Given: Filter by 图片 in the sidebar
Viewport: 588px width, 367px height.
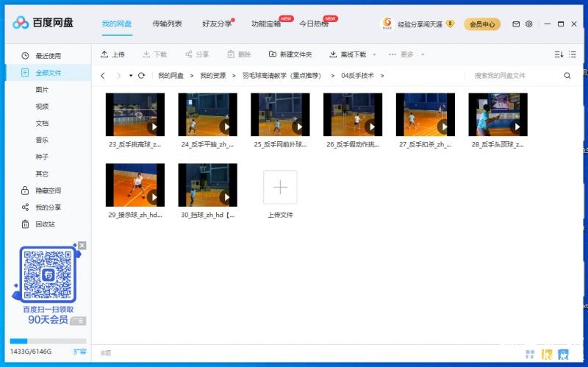Looking at the screenshot, I should coord(42,90).
